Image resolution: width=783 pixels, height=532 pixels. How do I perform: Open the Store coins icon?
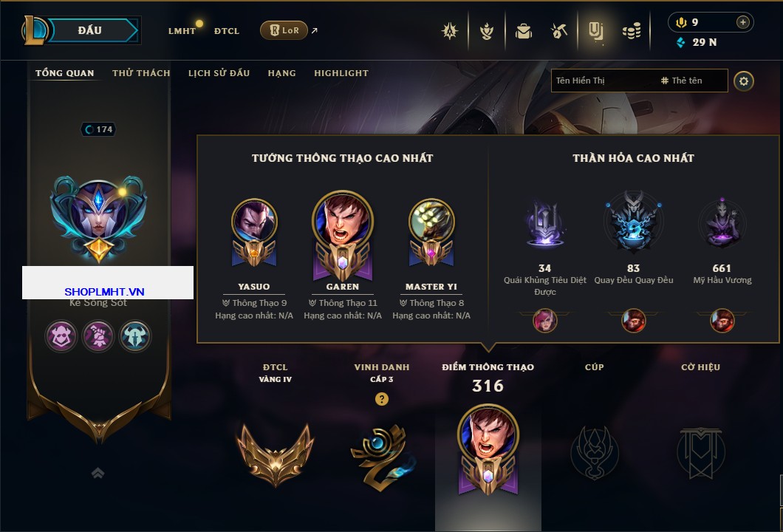click(632, 31)
